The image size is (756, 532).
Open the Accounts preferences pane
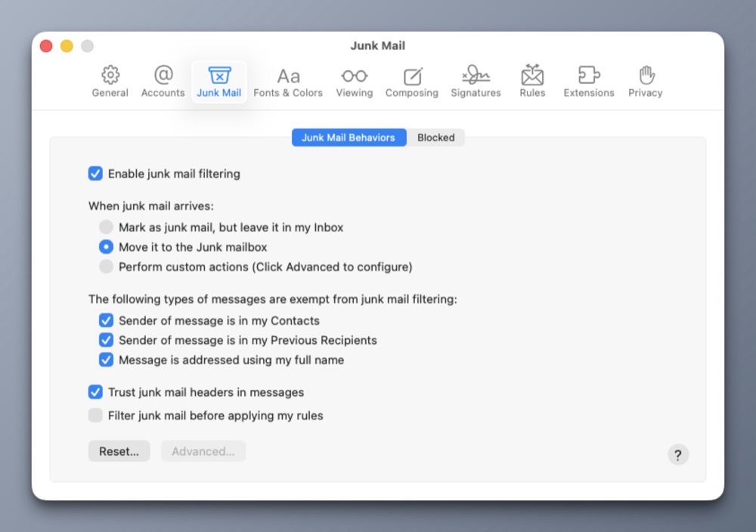coord(163,82)
